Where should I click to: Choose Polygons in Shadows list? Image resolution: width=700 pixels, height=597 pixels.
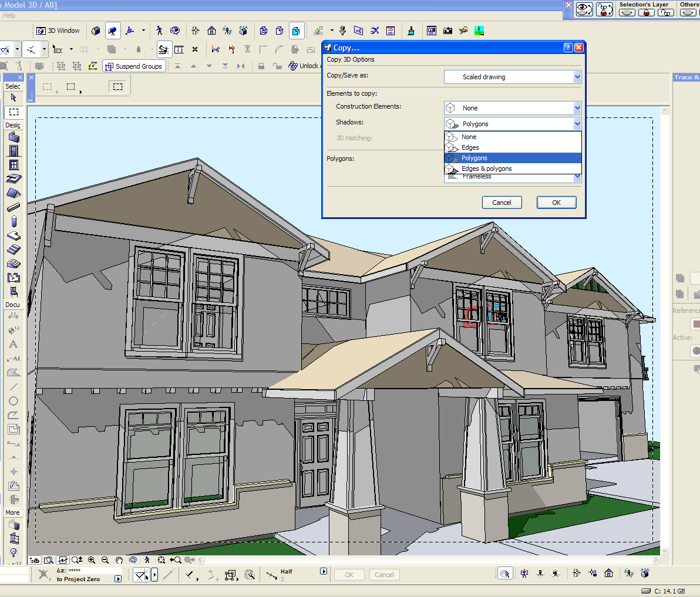click(513, 158)
